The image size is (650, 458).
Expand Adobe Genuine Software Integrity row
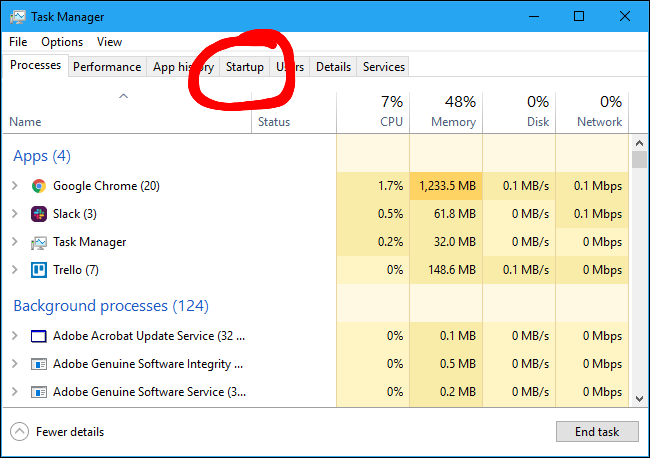click(x=15, y=363)
